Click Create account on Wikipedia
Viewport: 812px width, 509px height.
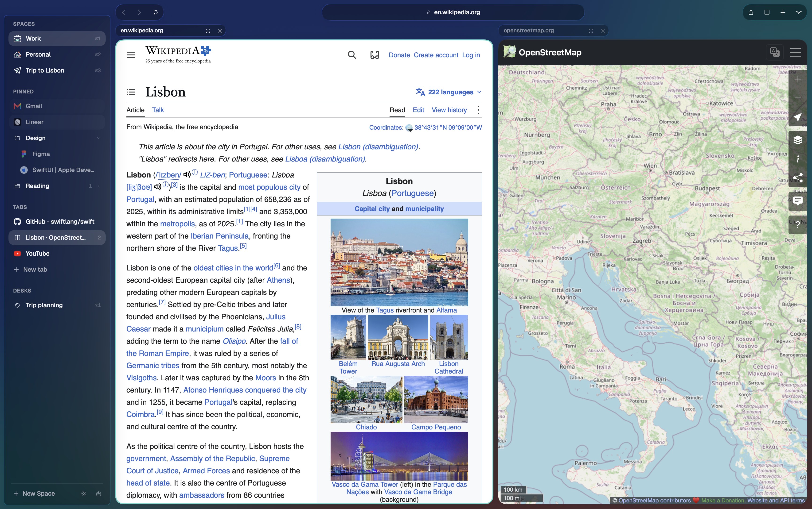tap(436, 55)
